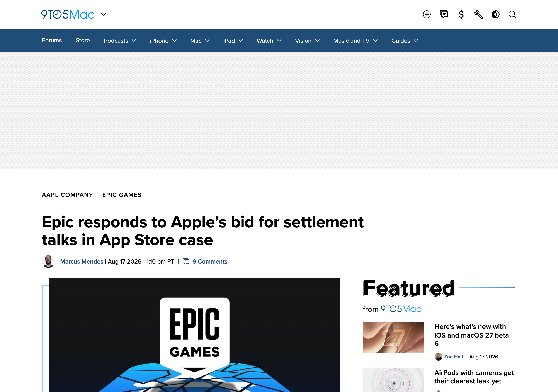This screenshot has width=558, height=392.
Task: Click the Aug 17 2026 date beside Zac Hall
Action: (484, 357)
